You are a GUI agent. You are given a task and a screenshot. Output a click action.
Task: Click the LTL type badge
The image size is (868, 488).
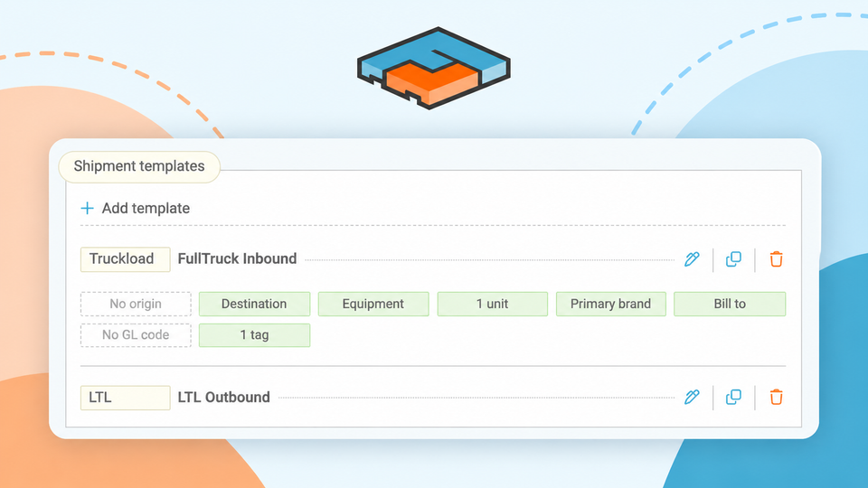pyautogui.click(x=125, y=398)
